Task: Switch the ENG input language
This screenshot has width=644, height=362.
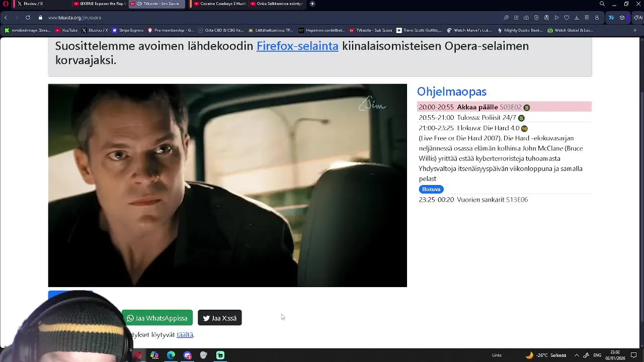Action: coord(597,355)
